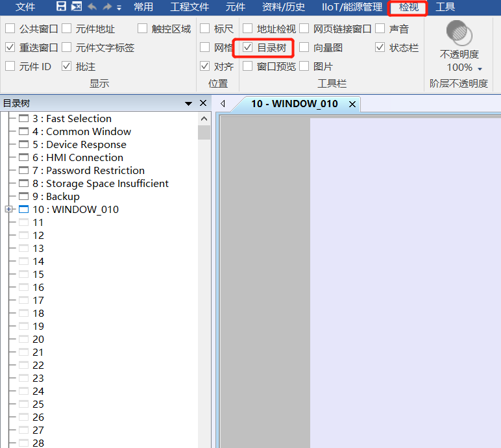Toggle the 状态栏 status bar checkbox
The image size is (501, 448).
380,47
